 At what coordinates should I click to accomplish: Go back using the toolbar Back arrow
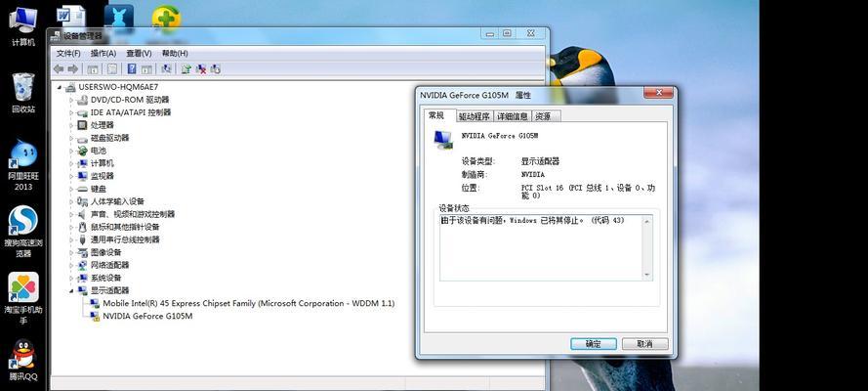[x=59, y=69]
